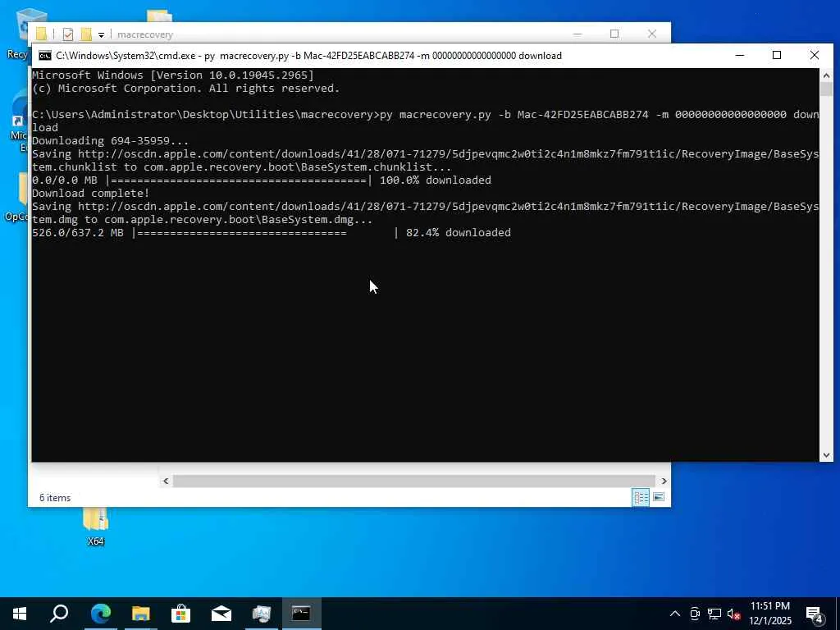The height and width of the screenshot is (630, 840).
Task: Open taskbar Search magnifier
Action: click(x=59, y=614)
